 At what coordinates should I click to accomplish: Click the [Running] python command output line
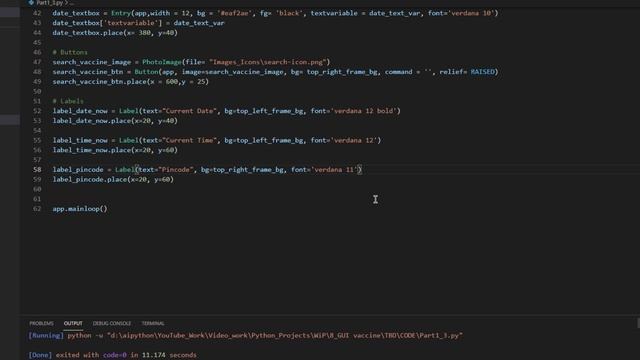pyautogui.click(x=245, y=336)
